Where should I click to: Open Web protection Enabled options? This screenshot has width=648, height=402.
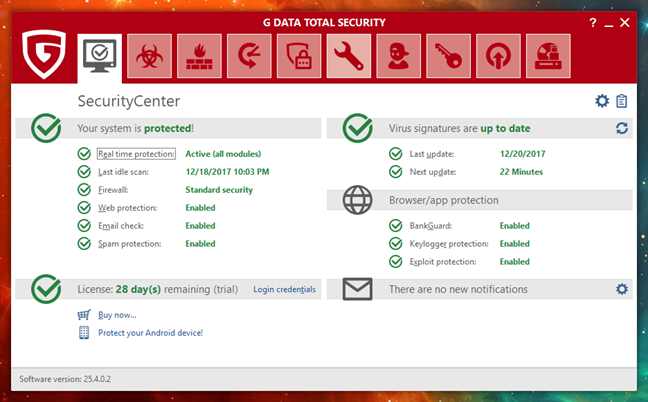(x=200, y=207)
